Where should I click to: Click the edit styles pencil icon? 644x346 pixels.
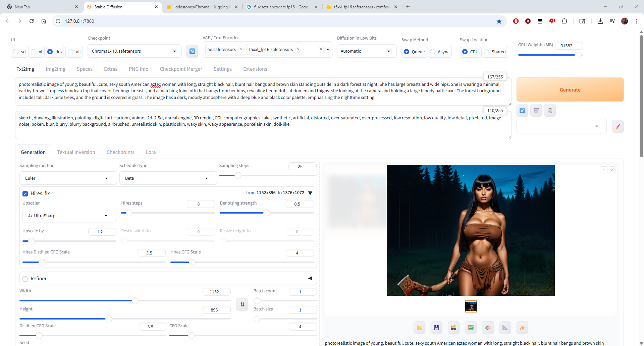click(618, 126)
